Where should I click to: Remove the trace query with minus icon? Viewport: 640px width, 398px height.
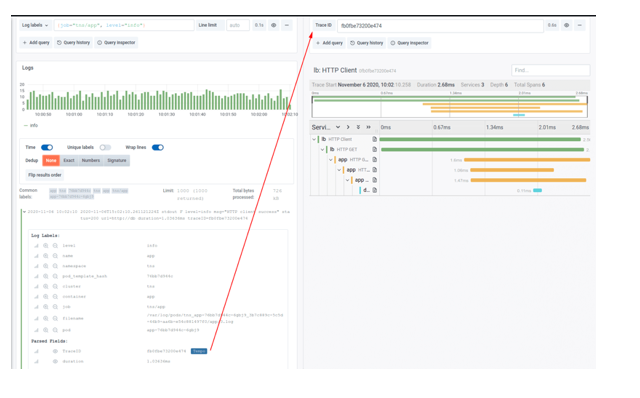click(x=580, y=25)
